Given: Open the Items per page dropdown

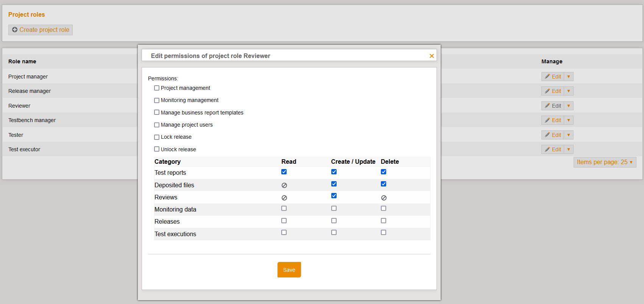Looking at the screenshot, I should coord(605,162).
